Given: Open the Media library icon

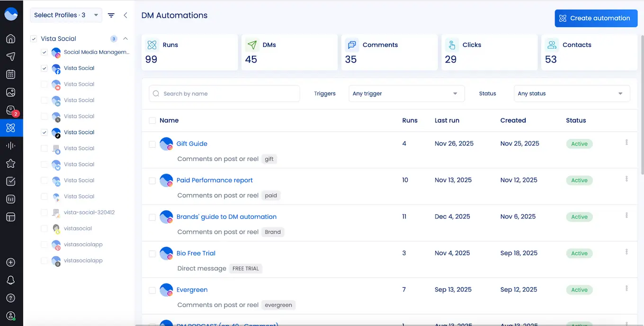Looking at the screenshot, I should click(x=11, y=92).
